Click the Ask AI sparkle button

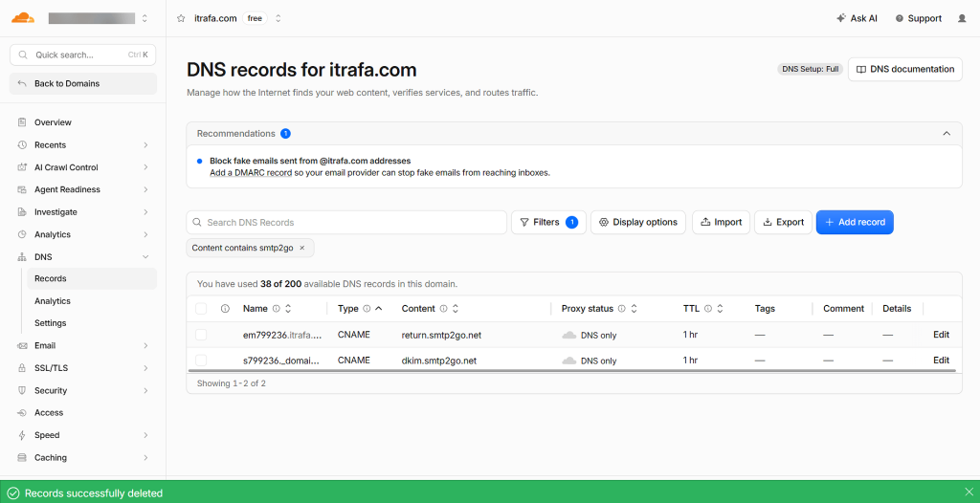click(x=857, y=19)
